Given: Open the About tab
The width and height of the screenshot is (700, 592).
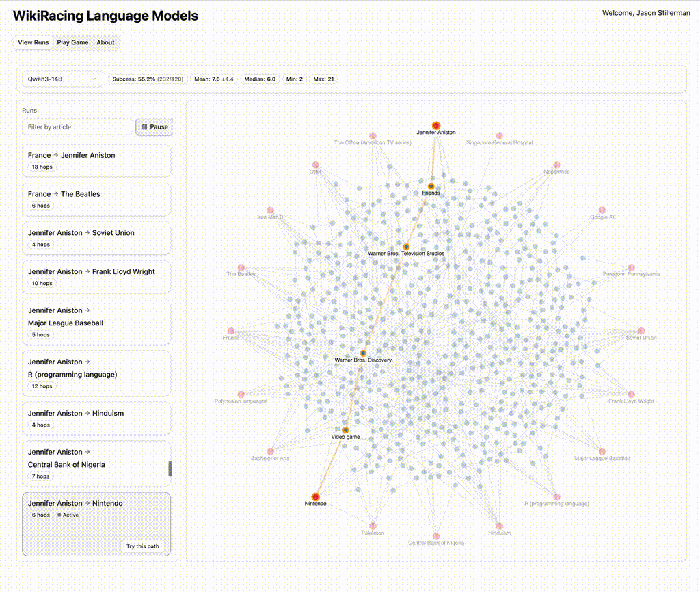Looking at the screenshot, I should click(x=105, y=42).
